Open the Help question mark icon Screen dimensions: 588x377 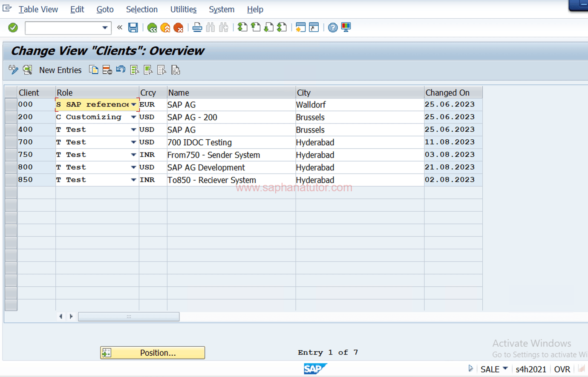pos(333,28)
